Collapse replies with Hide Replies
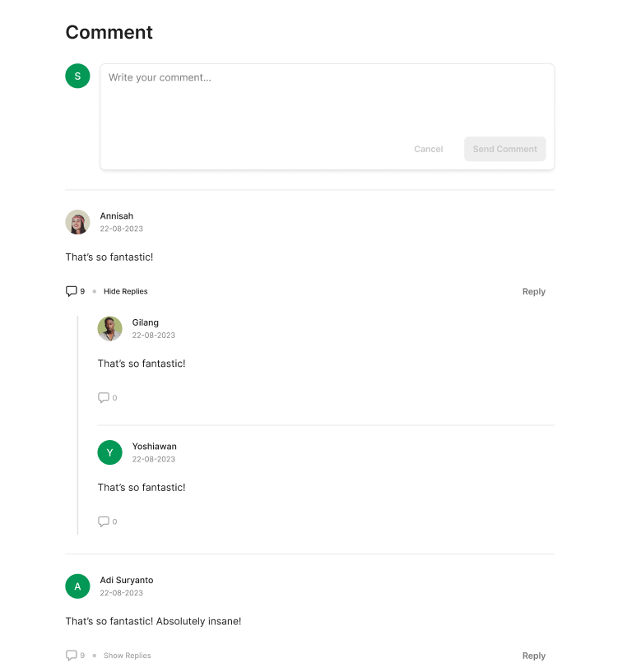This screenshot has height=672, width=641. tap(126, 291)
